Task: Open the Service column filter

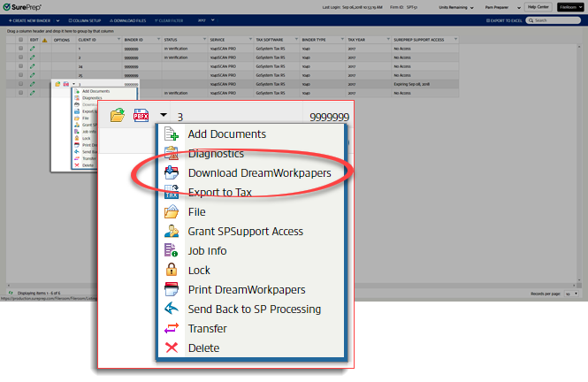Action: point(250,40)
